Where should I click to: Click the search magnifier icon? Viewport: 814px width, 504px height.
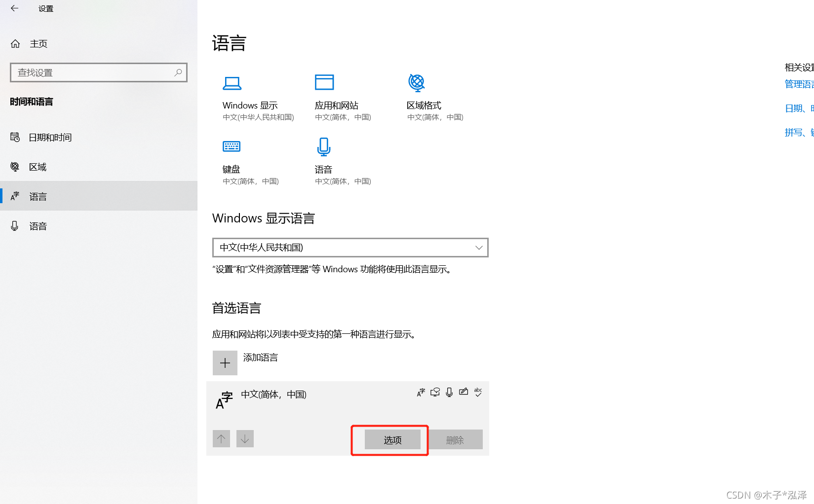point(178,72)
